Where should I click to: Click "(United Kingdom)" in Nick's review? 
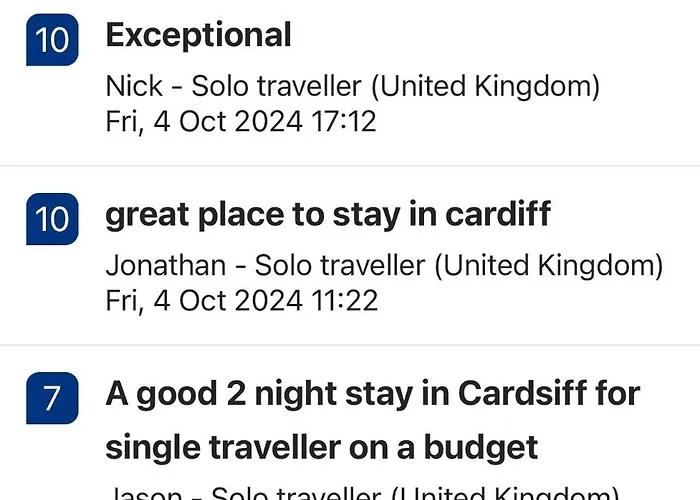coord(485,87)
